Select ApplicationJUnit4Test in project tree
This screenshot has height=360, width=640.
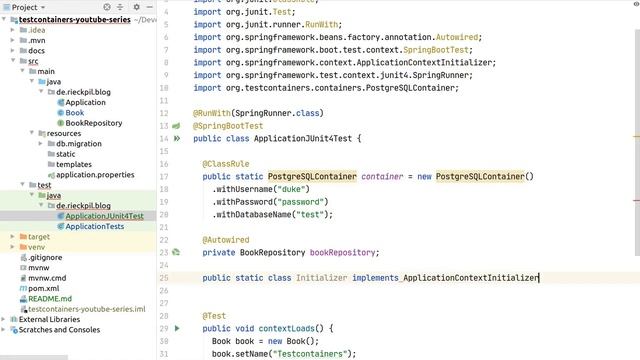click(104, 216)
